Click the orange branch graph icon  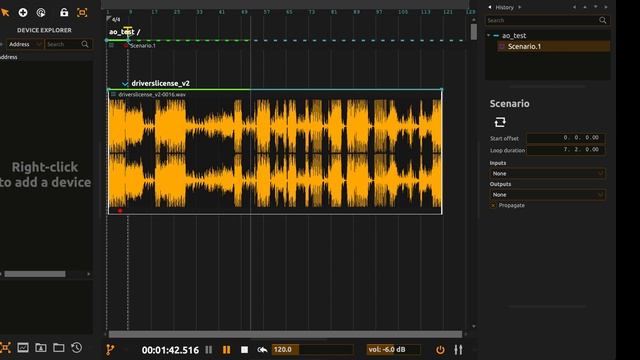pyautogui.click(x=110, y=349)
